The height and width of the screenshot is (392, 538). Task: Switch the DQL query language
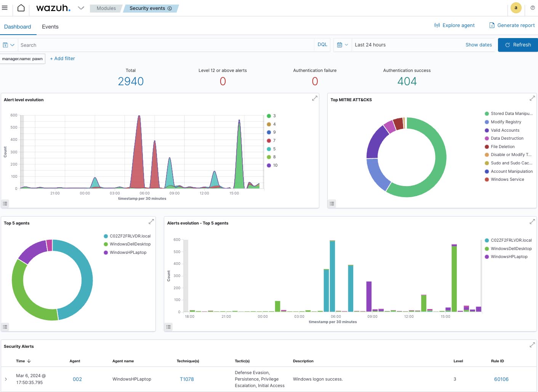pos(322,45)
